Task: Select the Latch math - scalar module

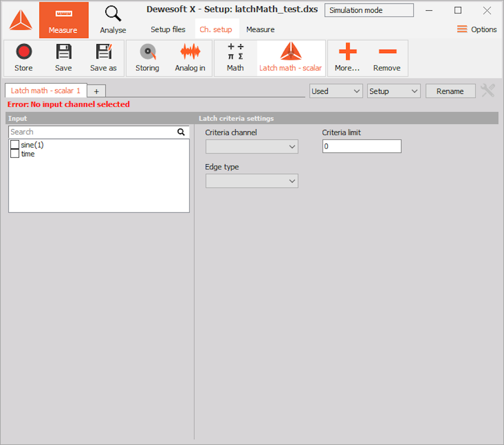Action: click(290, 58)
